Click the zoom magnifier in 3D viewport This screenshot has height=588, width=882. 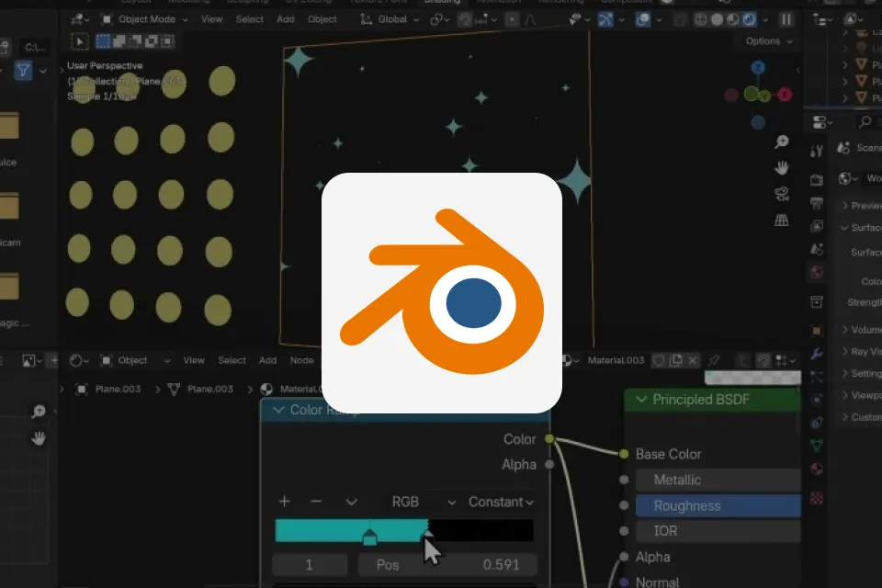click(781, 141)
